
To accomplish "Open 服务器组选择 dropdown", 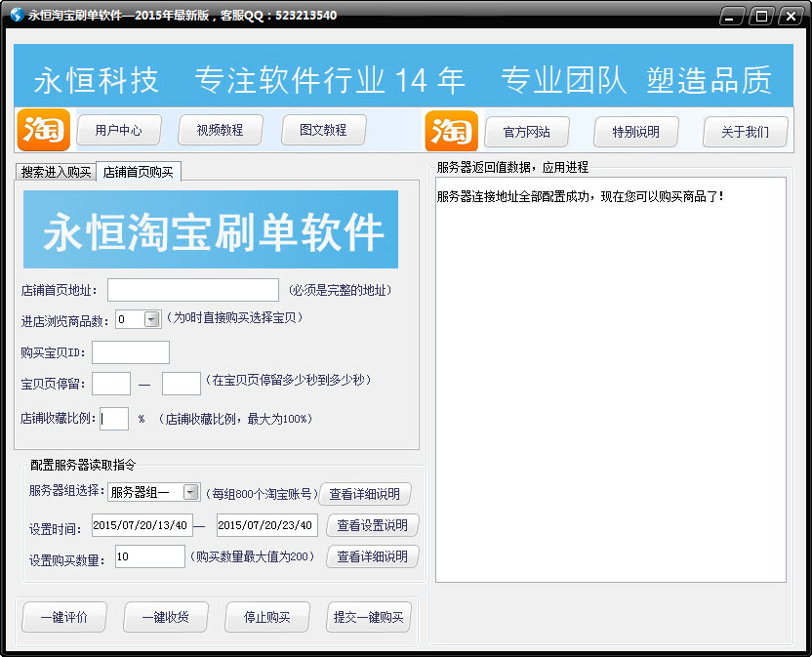I will tap(191, 492).
